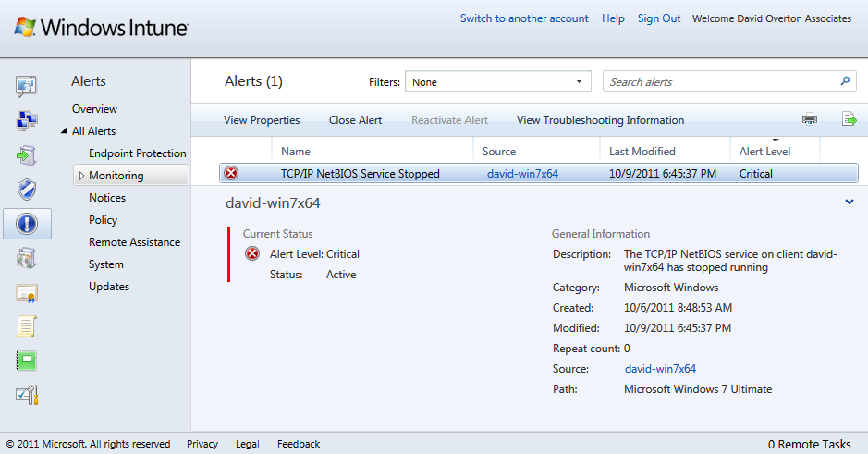Open the Reports green board icon
Screen dimensions: 868x454
point(26,361)
